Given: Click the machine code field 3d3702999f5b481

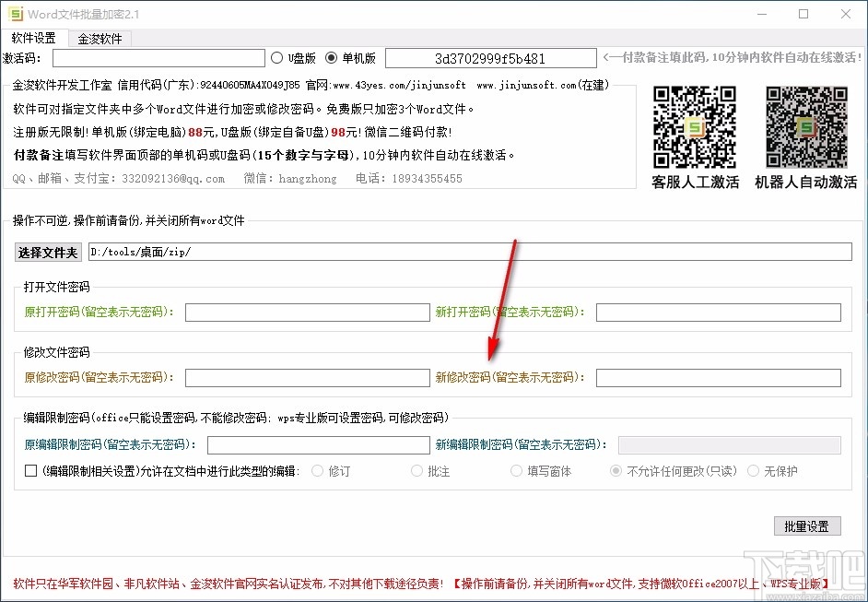Looking at the screenshot, I should click(489, 57).
